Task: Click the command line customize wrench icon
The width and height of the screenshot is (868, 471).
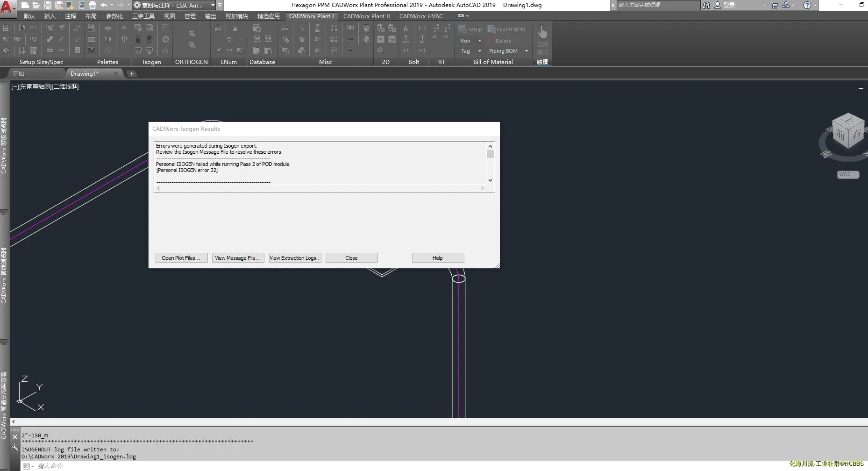Action: tap(15, 447)
